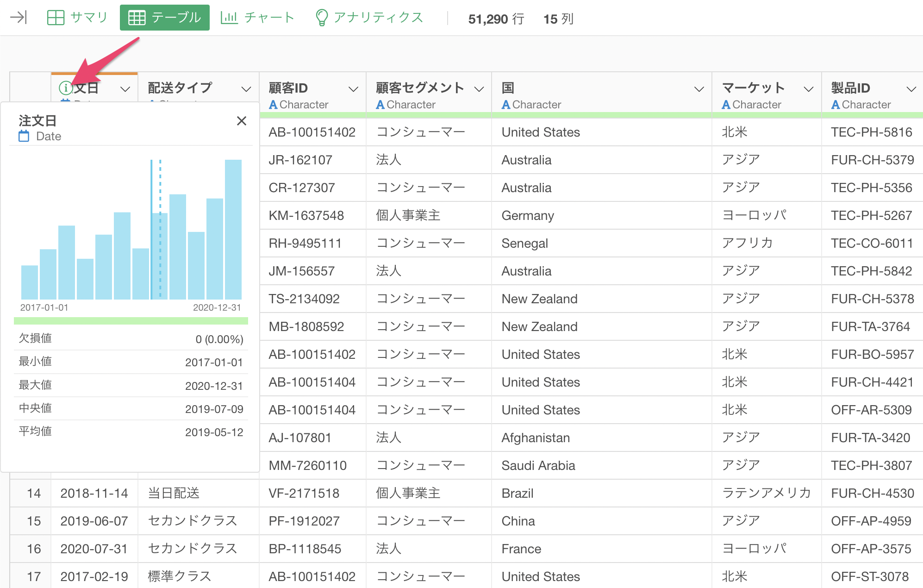Image resolution: width=923 pixels, height=588 pixels.
Task: Select cell Germany
Action: pos(602,216)
